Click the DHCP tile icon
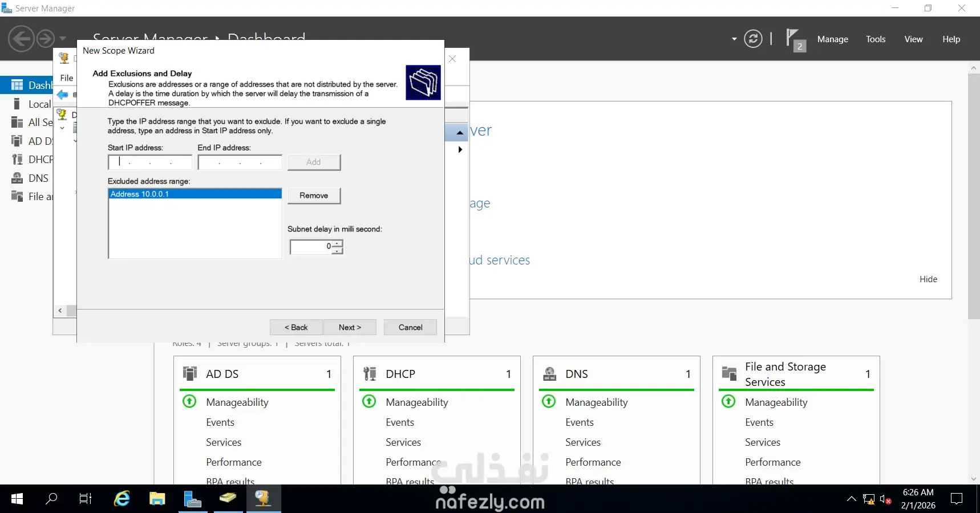 (370, 373)
